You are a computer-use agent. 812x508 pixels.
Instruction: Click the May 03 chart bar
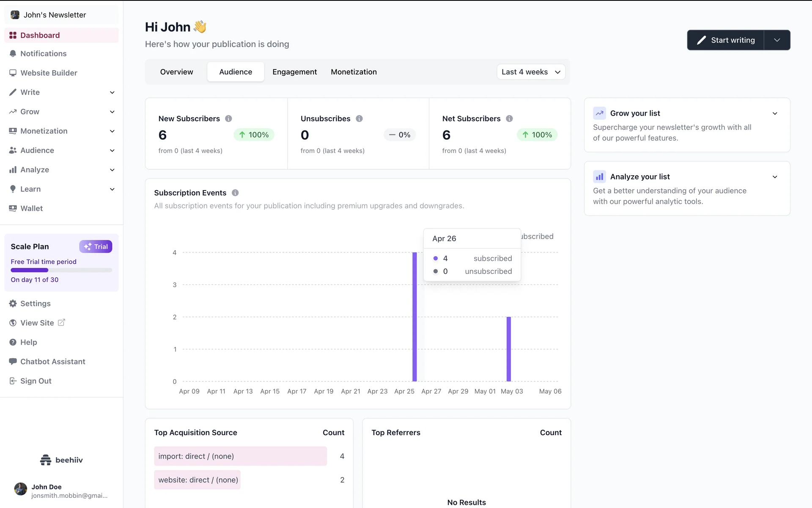[509, 349]
